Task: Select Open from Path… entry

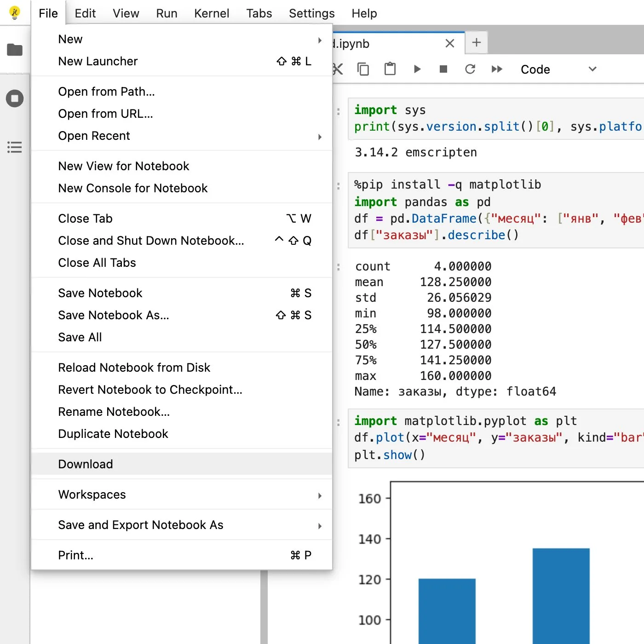Action: pyautogui.click(x=182, y=92)
